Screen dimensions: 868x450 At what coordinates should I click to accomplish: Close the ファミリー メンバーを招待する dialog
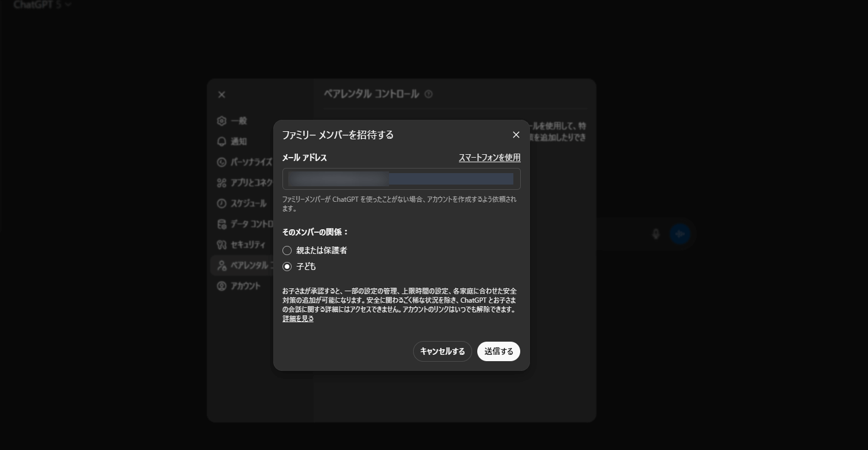click(516, 135)
